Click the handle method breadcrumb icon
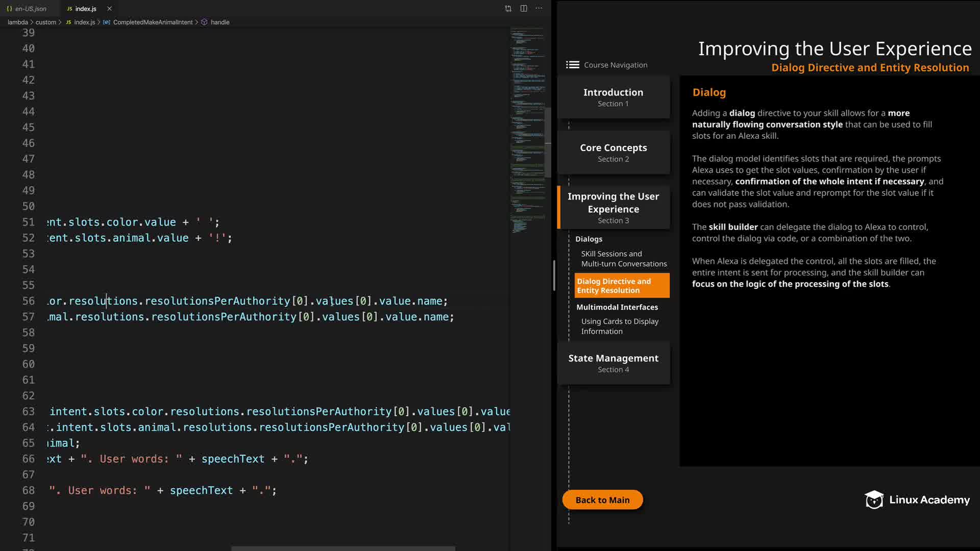Screen dimensions: 980x551 tap(204, 22)
